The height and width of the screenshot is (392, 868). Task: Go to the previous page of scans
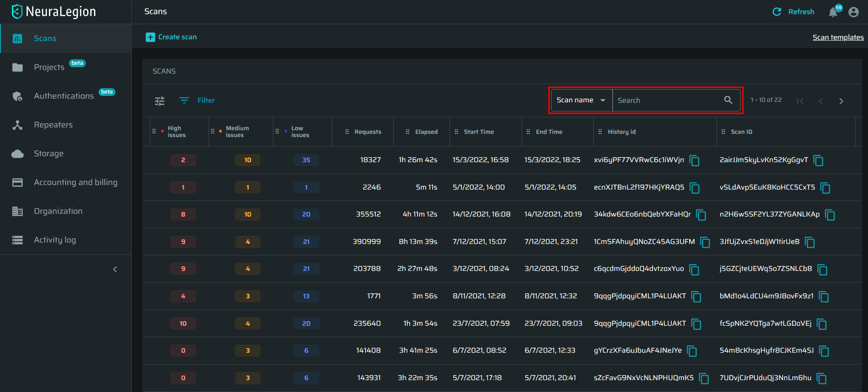click(x=821, y=101)
